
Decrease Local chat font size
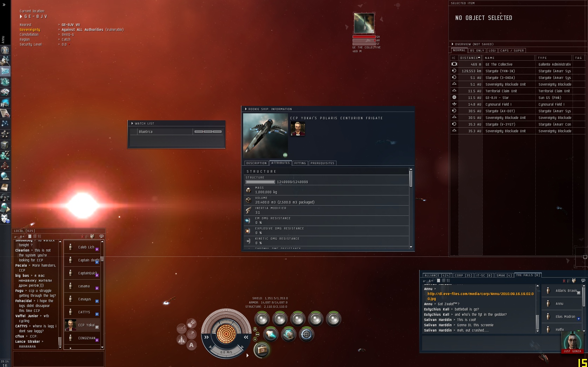click(16, 236)
